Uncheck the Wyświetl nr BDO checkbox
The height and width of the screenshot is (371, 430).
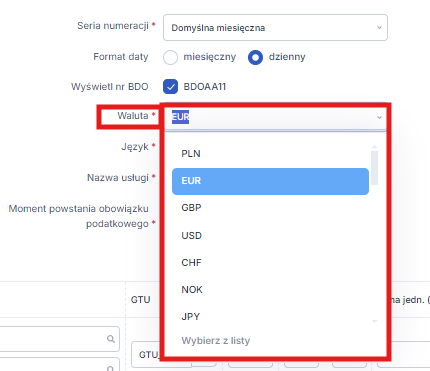point(170,87)
